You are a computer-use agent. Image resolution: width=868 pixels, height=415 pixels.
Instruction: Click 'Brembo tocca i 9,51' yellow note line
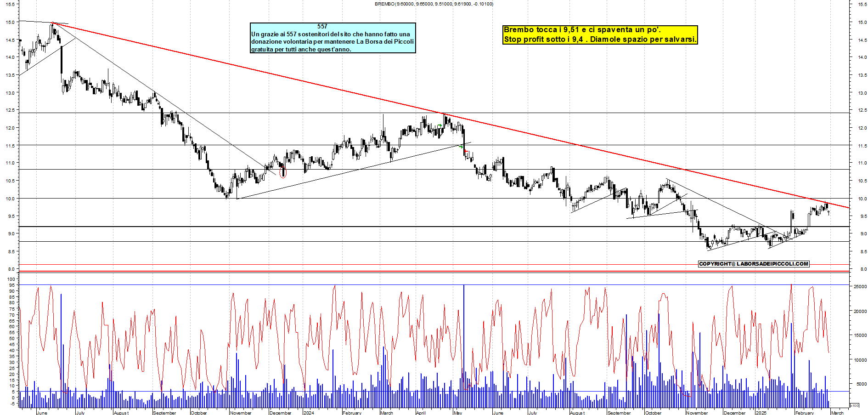[582, 30]
